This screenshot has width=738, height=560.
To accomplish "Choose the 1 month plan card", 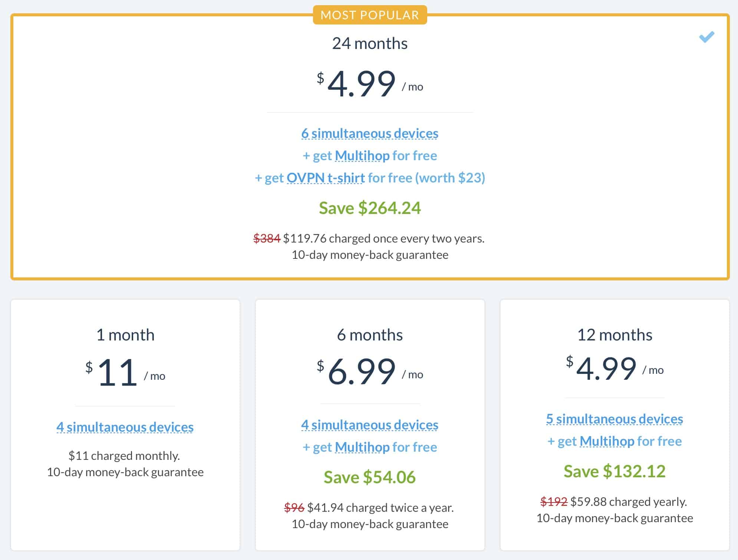I will pyautogui.click(x=125, y=425).
